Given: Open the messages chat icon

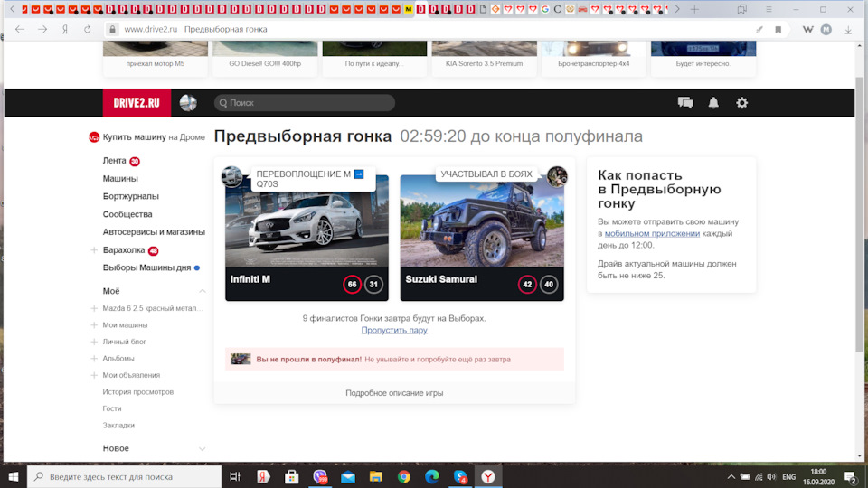Looking at the screenshot, I should [685, 103].
